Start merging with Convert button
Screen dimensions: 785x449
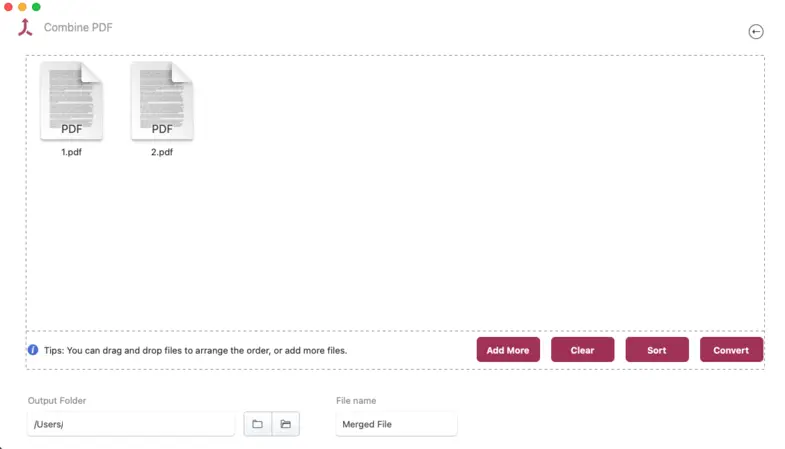pyautogui.click(x=731, y=350)
